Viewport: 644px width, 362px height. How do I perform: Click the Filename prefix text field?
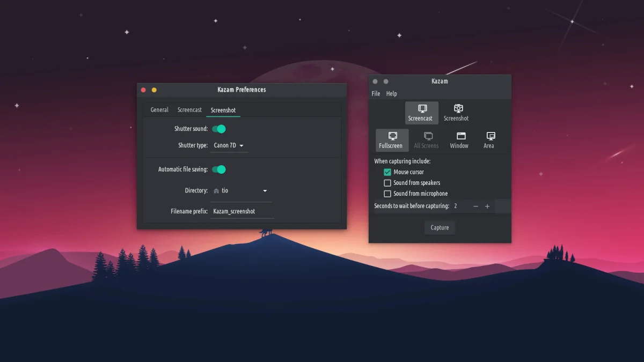click(x=242, y=211)
